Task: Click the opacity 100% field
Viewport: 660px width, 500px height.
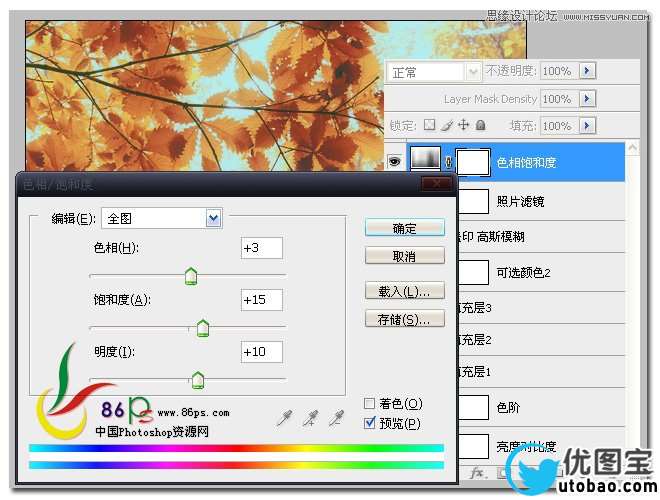Action: 559,71
